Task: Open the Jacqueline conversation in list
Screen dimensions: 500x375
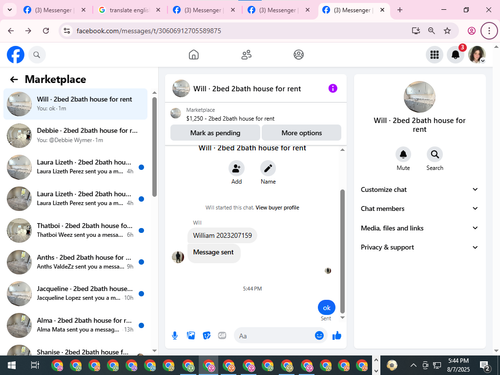Action: point(75,293)
